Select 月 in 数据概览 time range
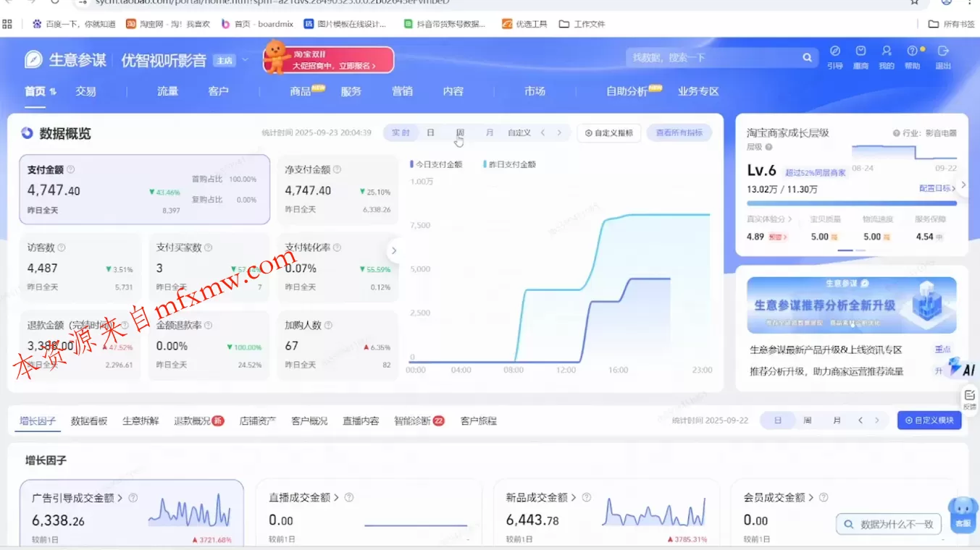The height and width of the screenshot is (550, 980). coord(490,133)
